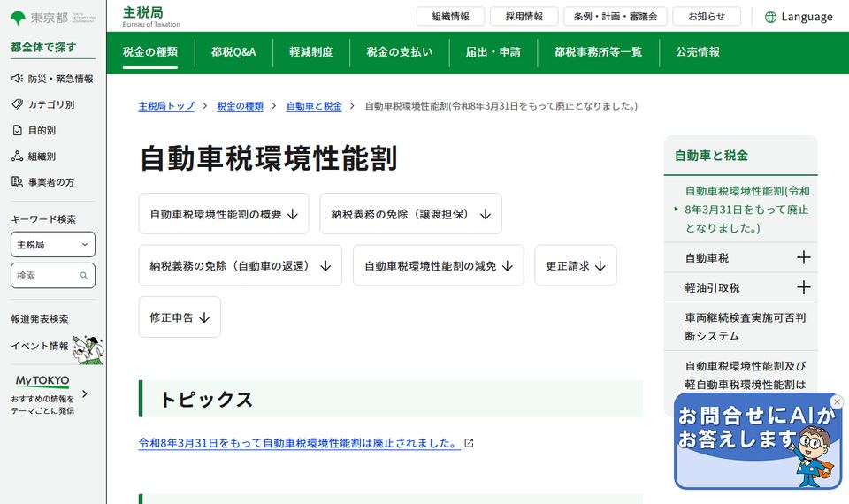Select 都税事務所等一覧 in the green menu
This screenshot has height=504, width=849.
pos(598,52)
